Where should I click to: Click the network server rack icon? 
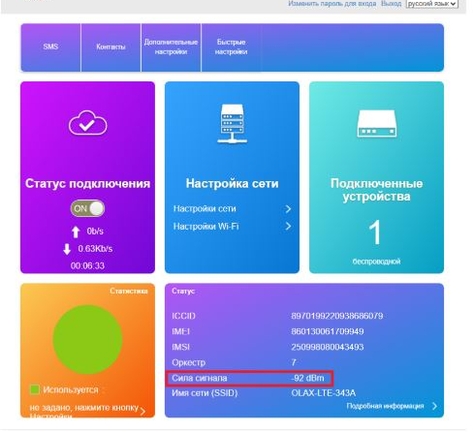click(x=232, y=124)
